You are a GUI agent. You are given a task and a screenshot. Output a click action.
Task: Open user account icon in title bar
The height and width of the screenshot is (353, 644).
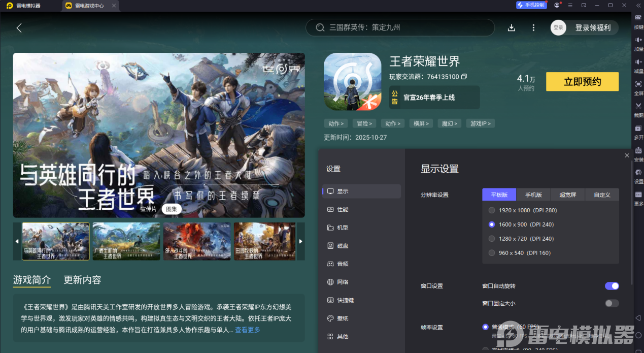tap(557, 5)
